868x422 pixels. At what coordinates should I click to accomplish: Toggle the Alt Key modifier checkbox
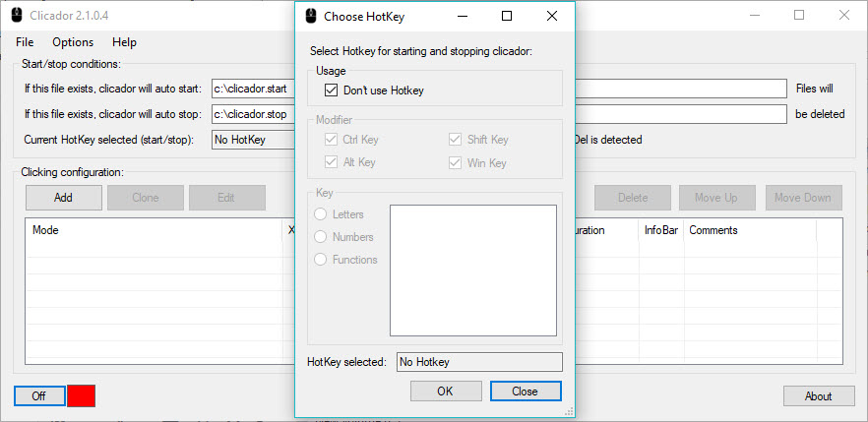331,162
